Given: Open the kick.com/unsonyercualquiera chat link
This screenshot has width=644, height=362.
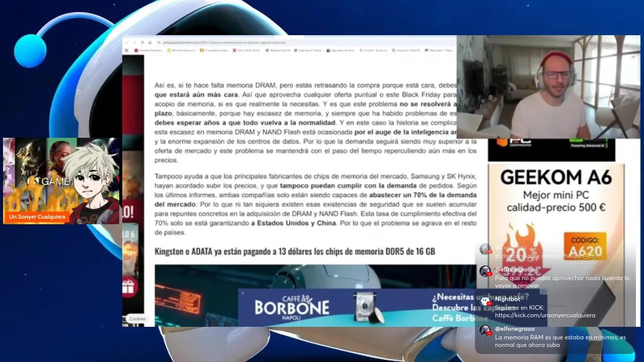Looking at the screenshot, I should point(545,315).
